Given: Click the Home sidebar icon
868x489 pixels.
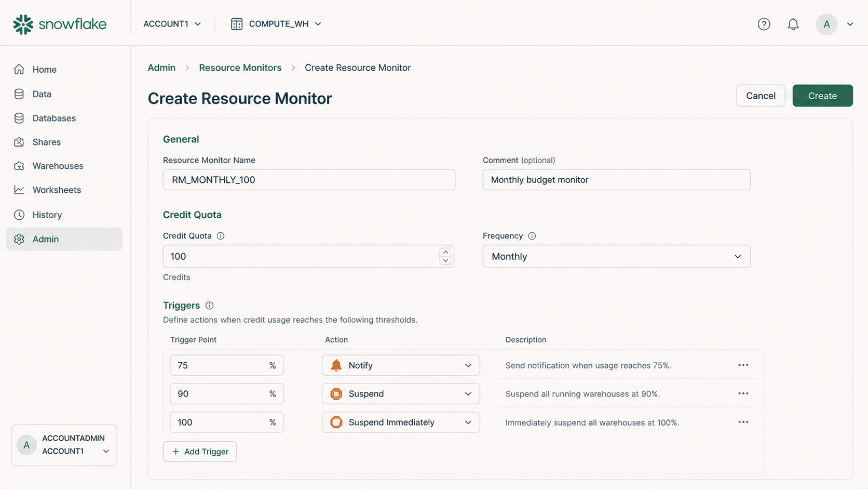Looking at the screenshot, I should [19, 69].
